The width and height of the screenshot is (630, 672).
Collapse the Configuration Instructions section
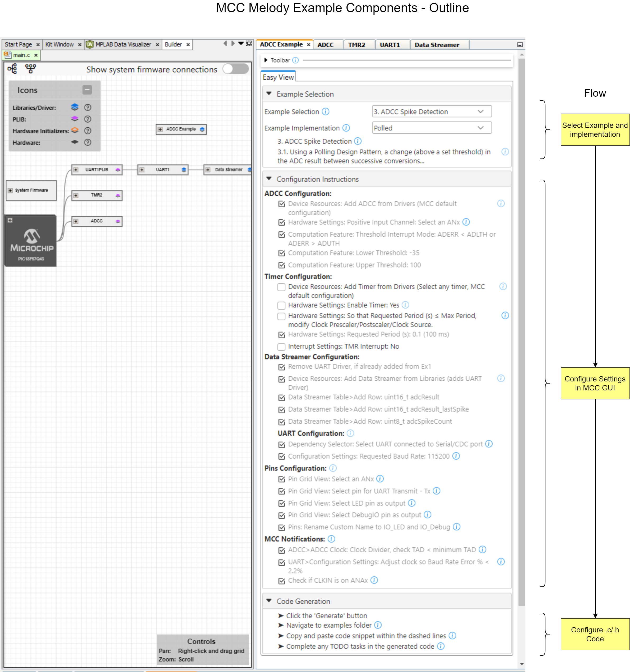tap(269, 179)
